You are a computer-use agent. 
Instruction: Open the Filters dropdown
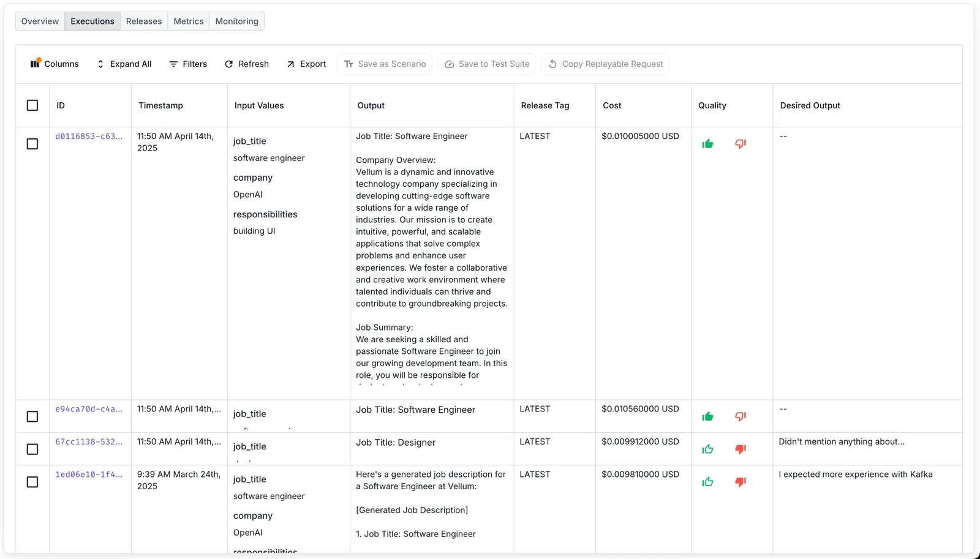click(x=188, y=64)
